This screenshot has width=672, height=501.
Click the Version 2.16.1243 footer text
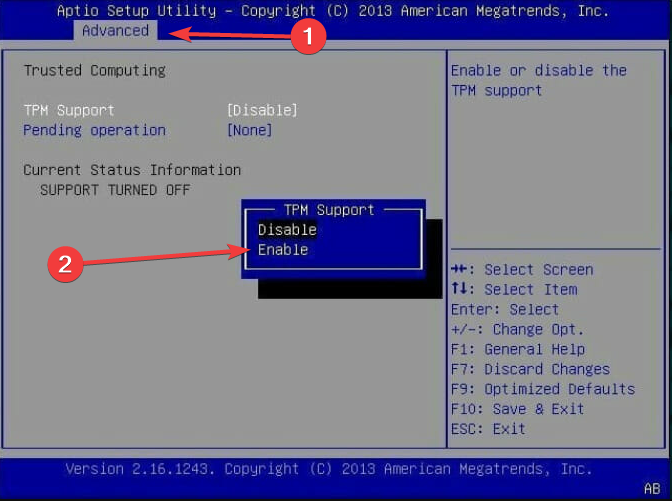tap(329, 469)
